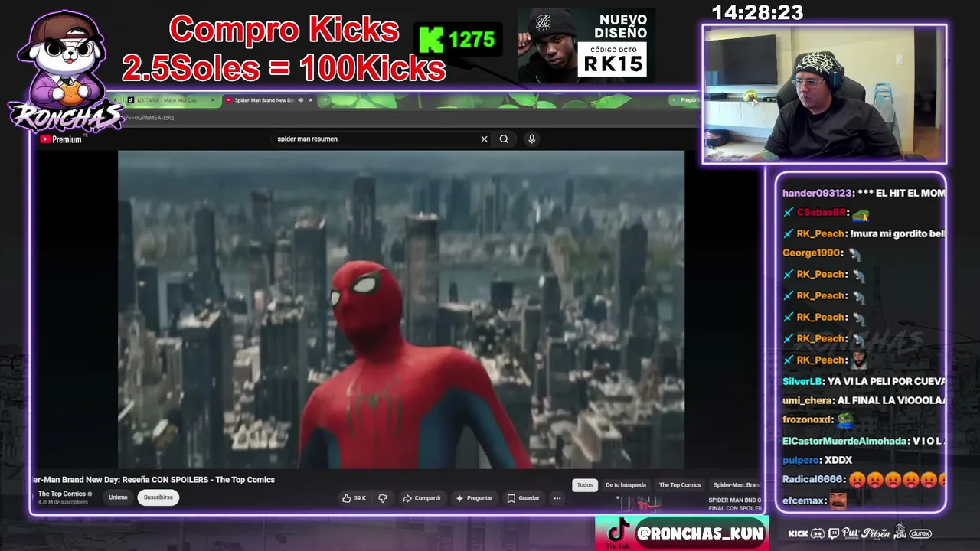Click chat username George1990
This screenshot has width=980, height=551.
point(811,253)
